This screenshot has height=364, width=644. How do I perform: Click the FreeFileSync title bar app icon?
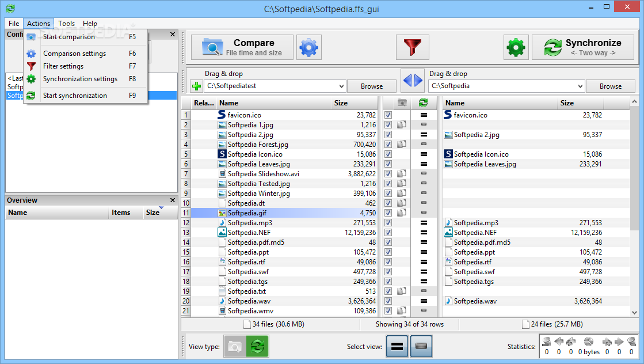coord(10,8)
